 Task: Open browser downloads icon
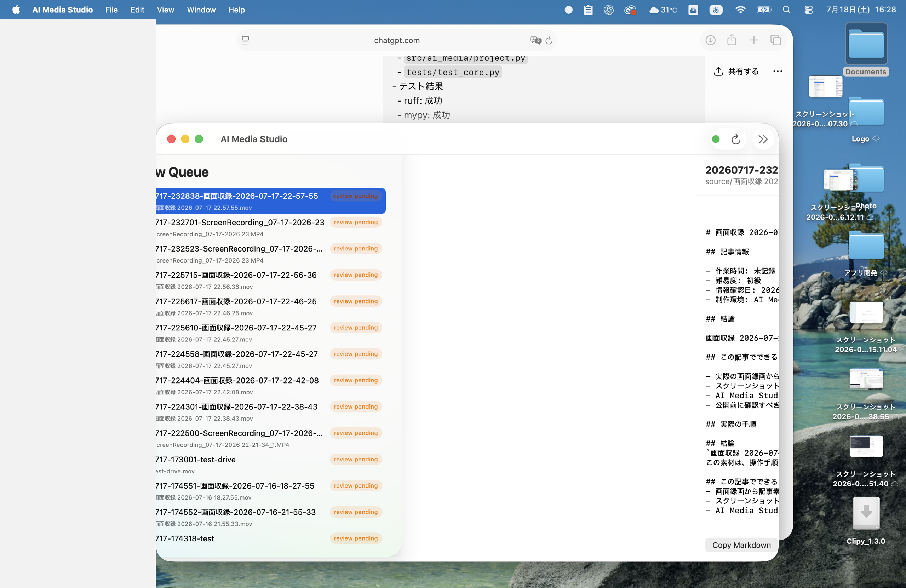(x=710, y=40)
